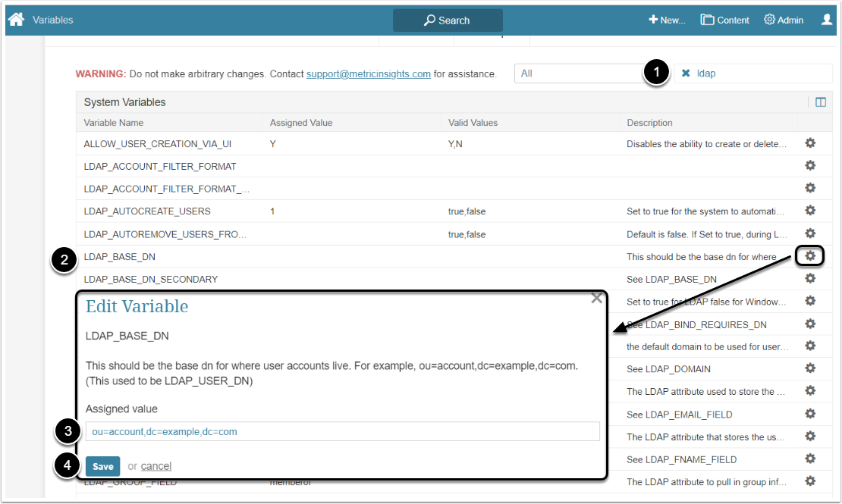
Task: Open the Content menu
Action: click(x=724, y=20)
